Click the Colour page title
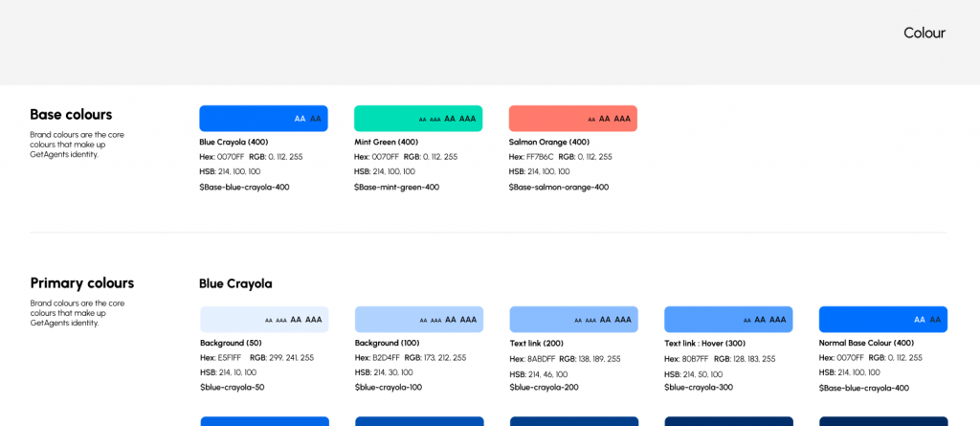 pyautogui.click(x=924, y=34)
